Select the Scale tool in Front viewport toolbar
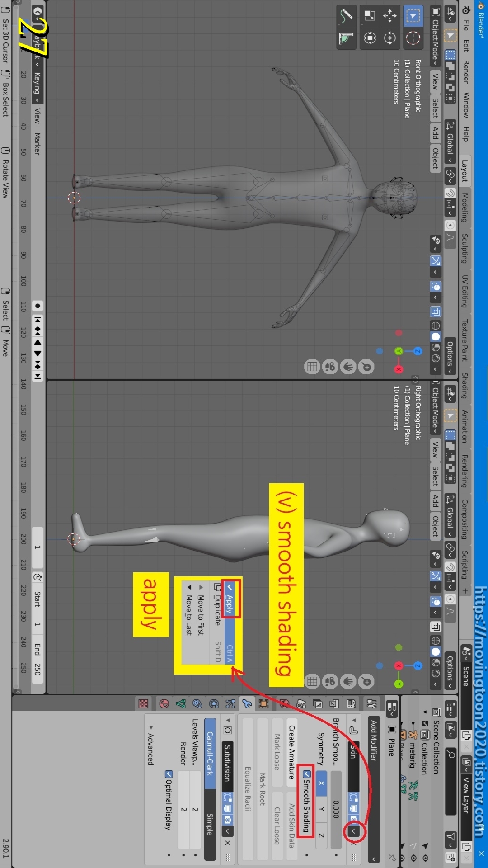The width and height of the screenshot is (488, 868). click(370, 16)
